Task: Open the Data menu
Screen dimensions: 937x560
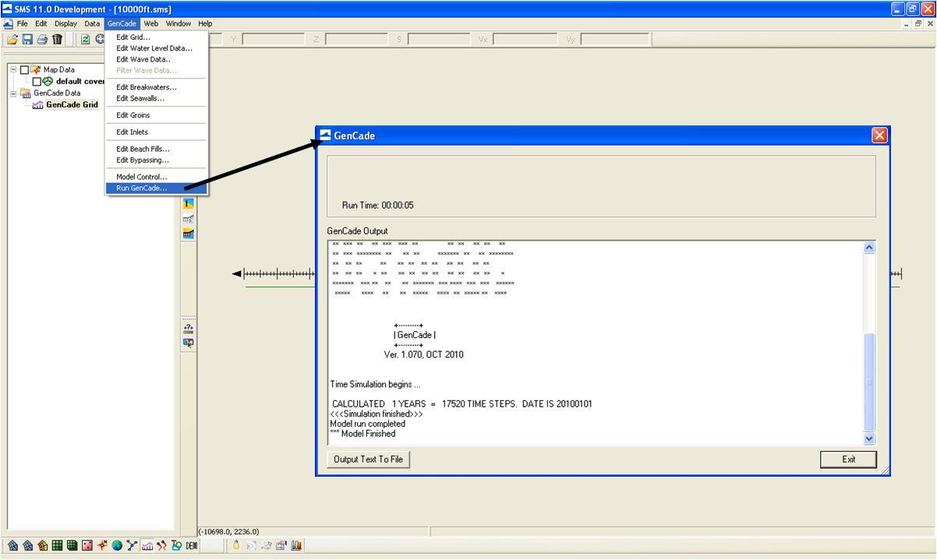Action: pyautogui.click(x=92, y=23)
